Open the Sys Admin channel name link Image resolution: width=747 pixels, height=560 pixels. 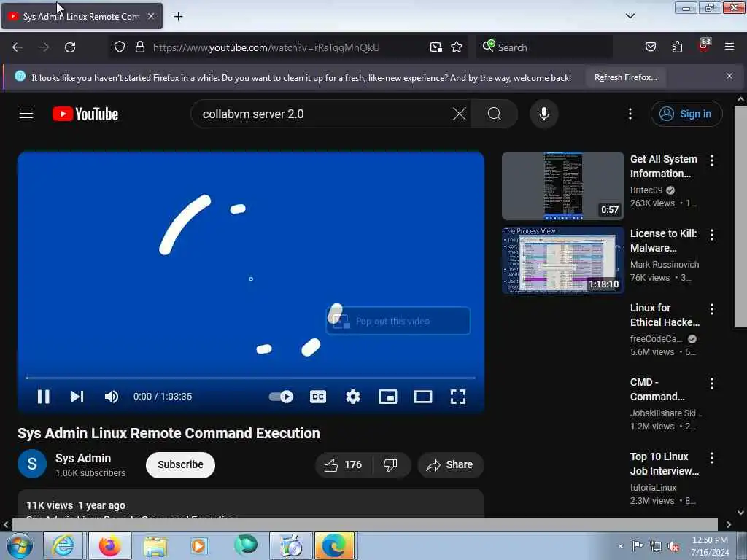83,458
